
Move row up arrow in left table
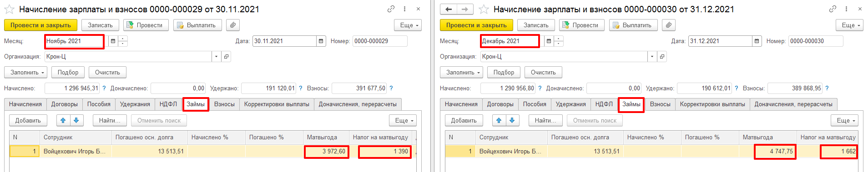[63, 120]
